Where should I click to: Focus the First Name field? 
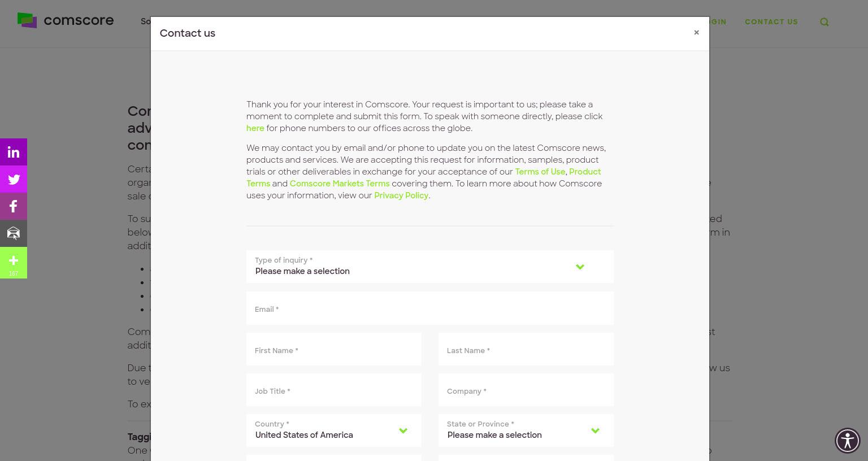[x=334, y=349]
